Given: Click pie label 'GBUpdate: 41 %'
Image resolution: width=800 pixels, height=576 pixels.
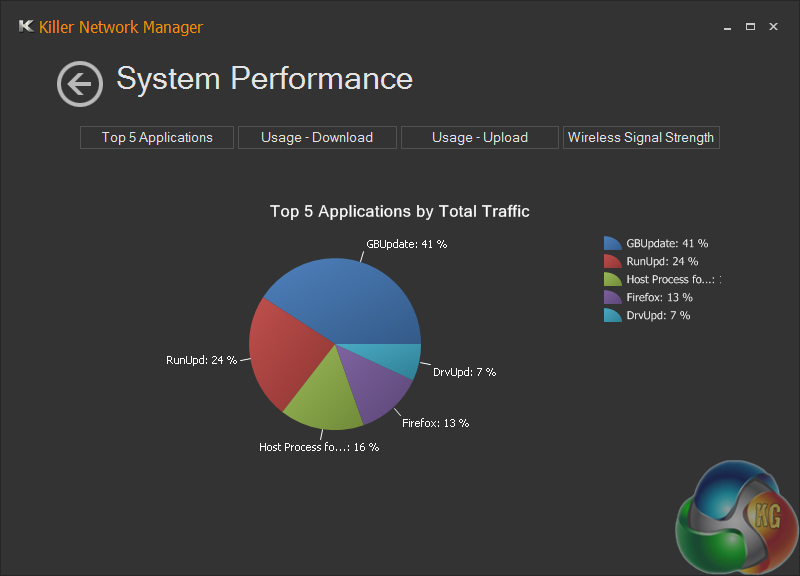Looking at the screenshot, I should pos(407,244).
